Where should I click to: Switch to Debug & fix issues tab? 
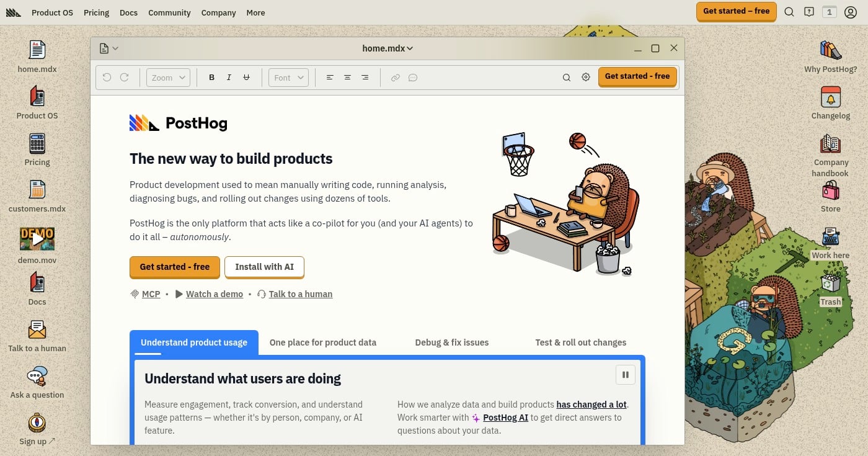452,342
